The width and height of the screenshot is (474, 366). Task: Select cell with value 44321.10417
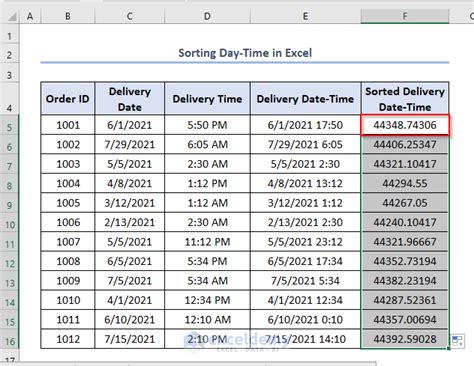click(x=405, y=164)
